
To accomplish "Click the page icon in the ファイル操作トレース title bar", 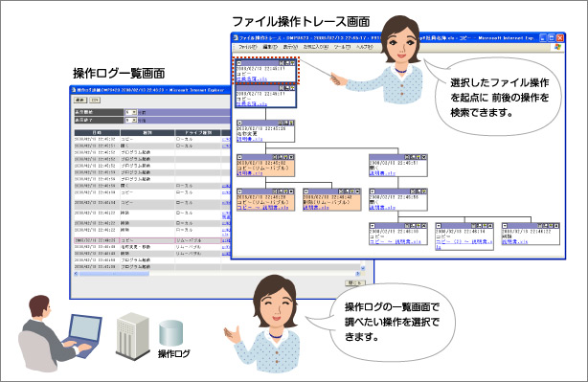I will pyautogui.click(x=236, y=37).
